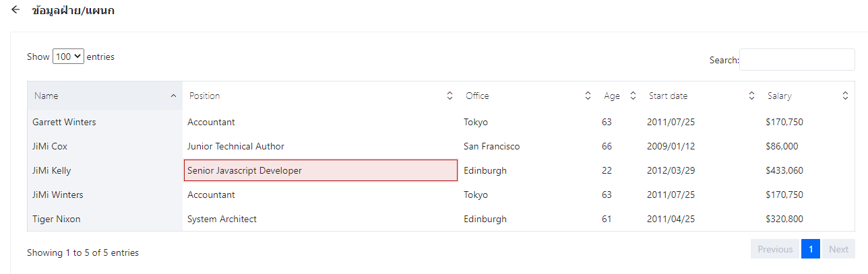Viewport: 868px width, 274px height.
Task: Sort by Name column arrow icon
Action: point(173,96)
